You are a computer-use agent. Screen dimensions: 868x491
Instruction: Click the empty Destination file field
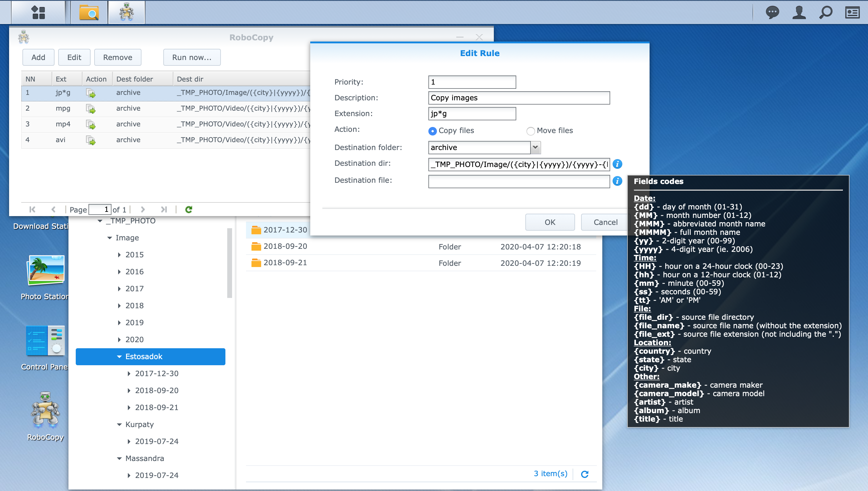[519, 181]
